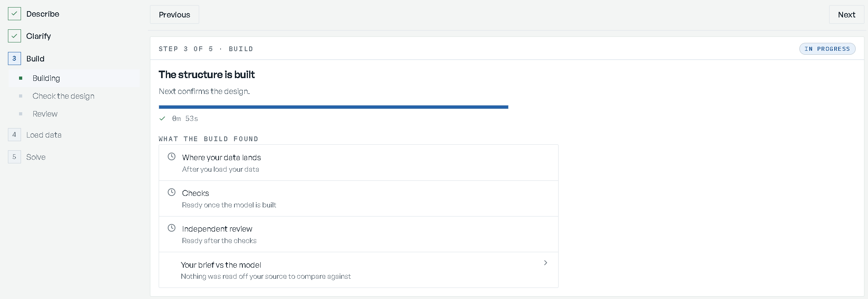Click the clock icon beside Where your data lands

pos(171,157)
